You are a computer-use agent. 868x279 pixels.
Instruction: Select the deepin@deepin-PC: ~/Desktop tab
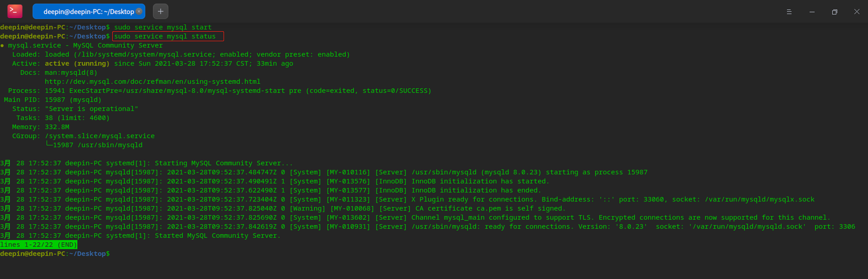(86, 12)
